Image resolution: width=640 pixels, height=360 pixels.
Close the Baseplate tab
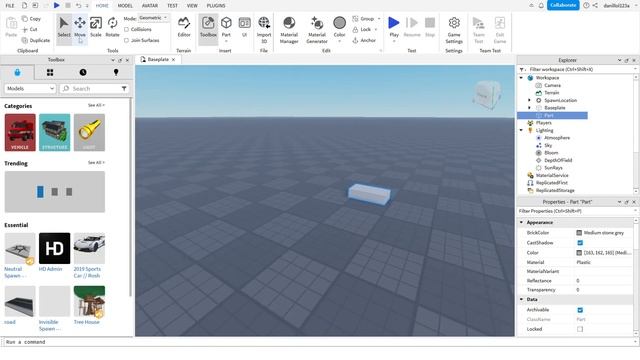pos(173,60)
